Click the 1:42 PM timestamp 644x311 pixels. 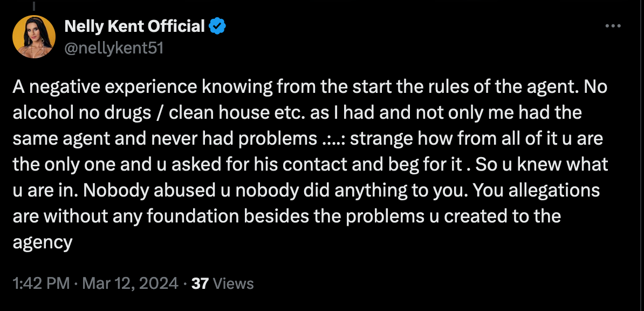pos(41,283)
